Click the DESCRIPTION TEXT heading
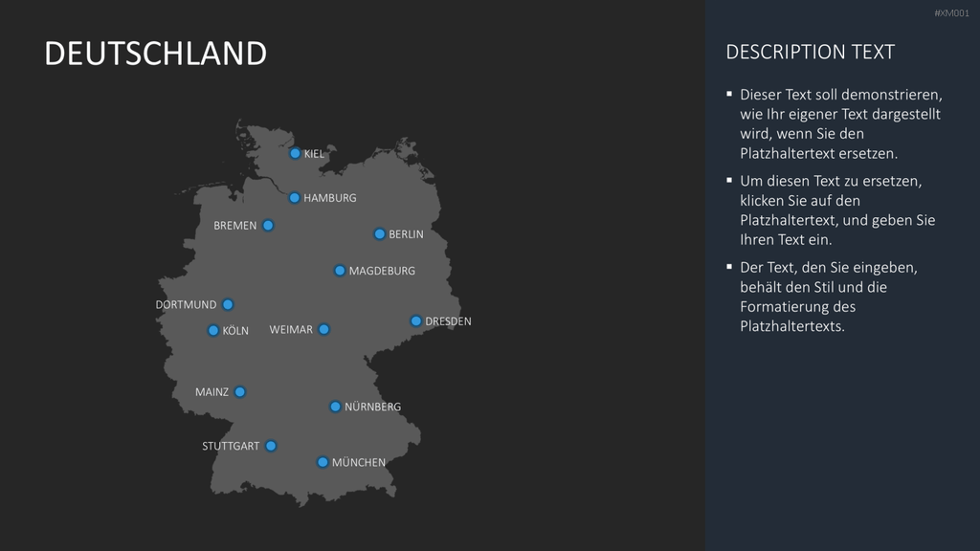Screen dimensions: 980x551 pyautogui.click(x=810, y=52)
